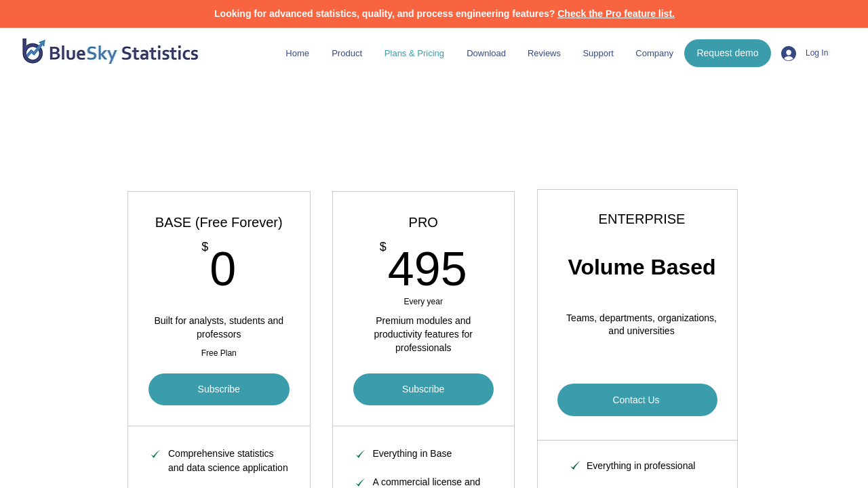Subscribe to the BASE free plan
This screenshot has width=868, height=488.
click(219, 389)
